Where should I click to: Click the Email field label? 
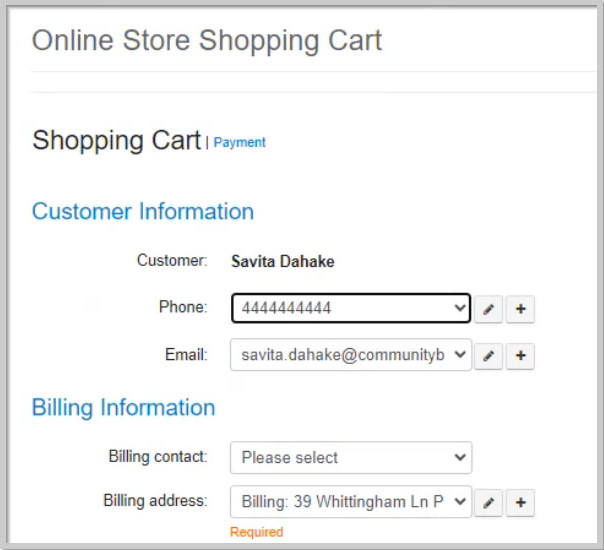click(186, 355)
